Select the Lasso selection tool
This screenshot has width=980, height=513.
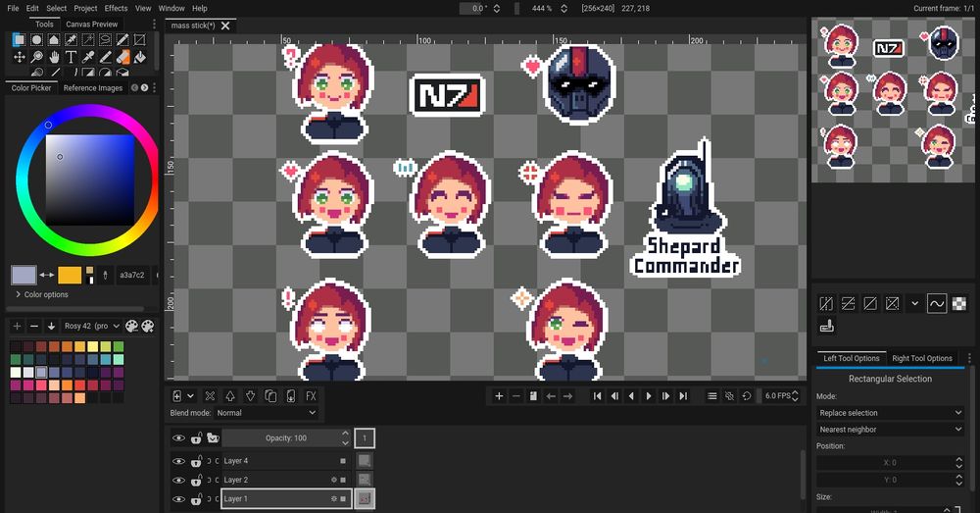coord(105,40)
